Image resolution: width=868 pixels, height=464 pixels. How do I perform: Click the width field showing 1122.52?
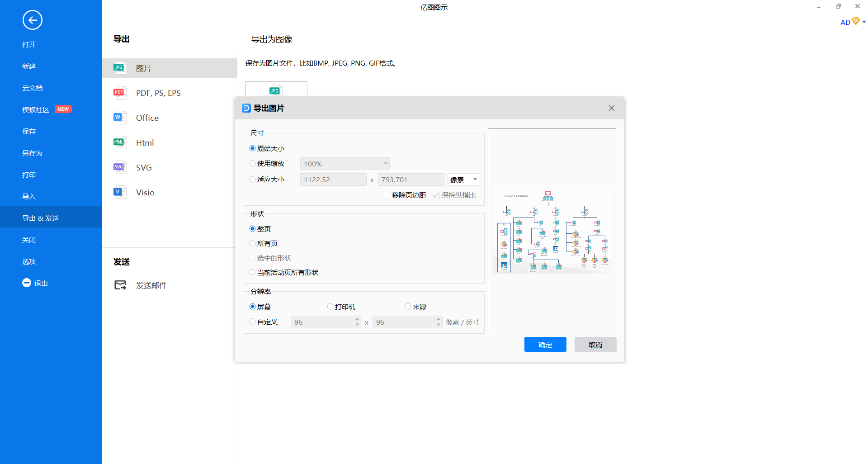pos(333,180)
